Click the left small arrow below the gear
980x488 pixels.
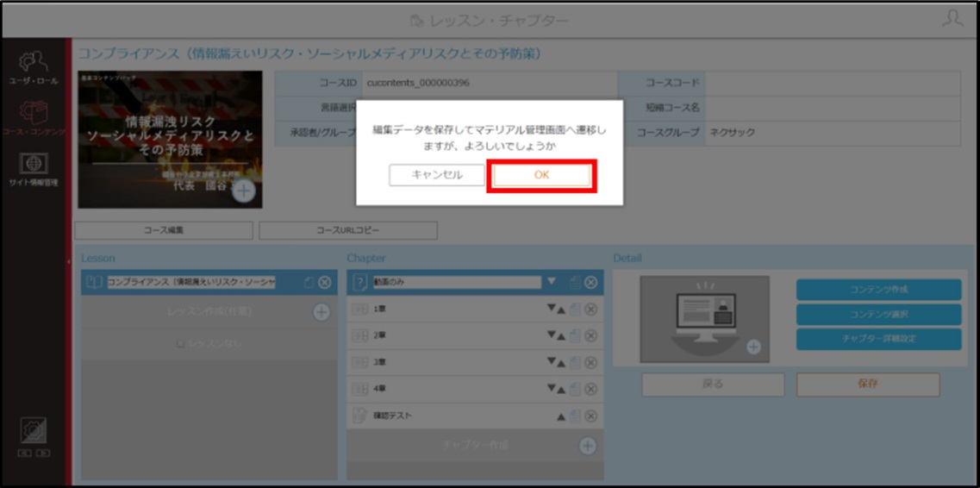click(x=24, y=453)
